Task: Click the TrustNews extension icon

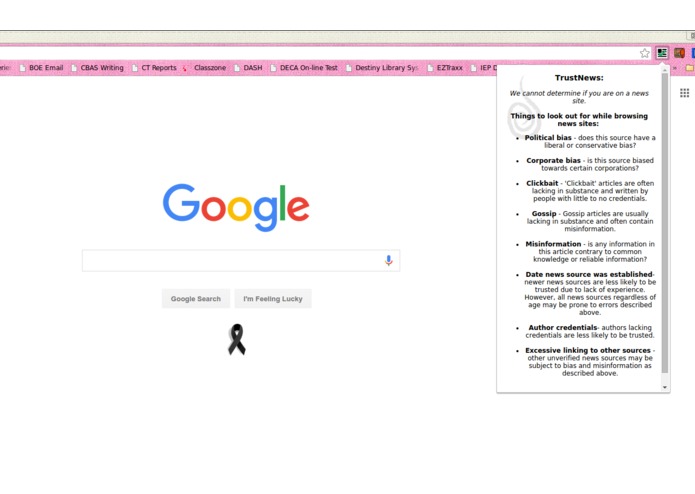Action: pyautogui.click(x=662, y=53)
